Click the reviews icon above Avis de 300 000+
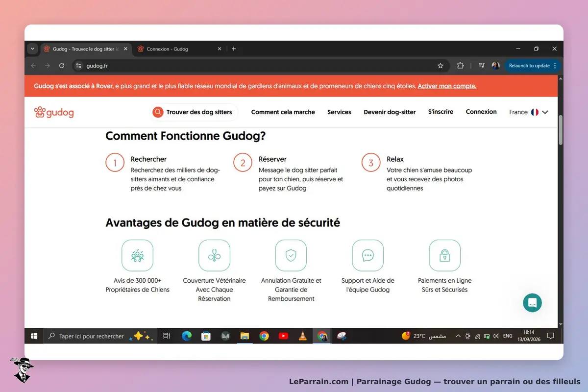Viewport: 588px width, 392px height. pyautogui.click(x=137, y=255)
